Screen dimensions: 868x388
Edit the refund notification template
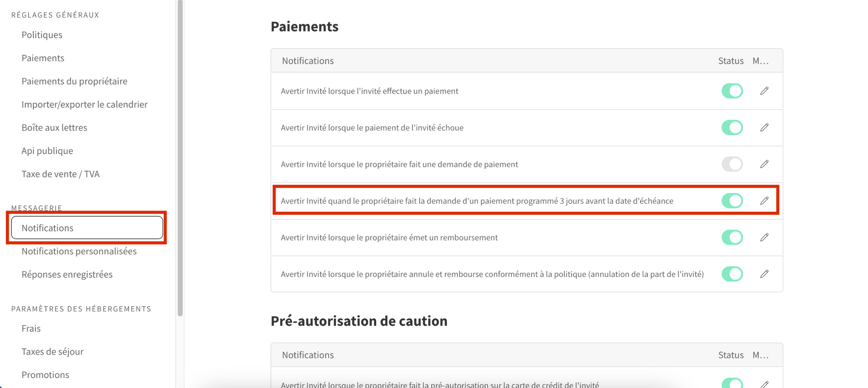point(764,237)
